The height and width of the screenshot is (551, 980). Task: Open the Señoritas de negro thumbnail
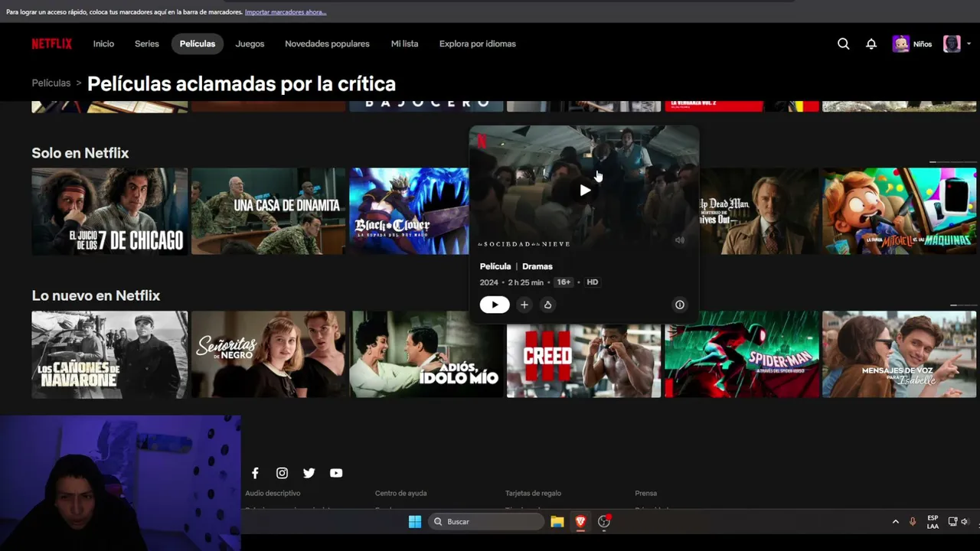pyautogui.click(x=268, y=354)
